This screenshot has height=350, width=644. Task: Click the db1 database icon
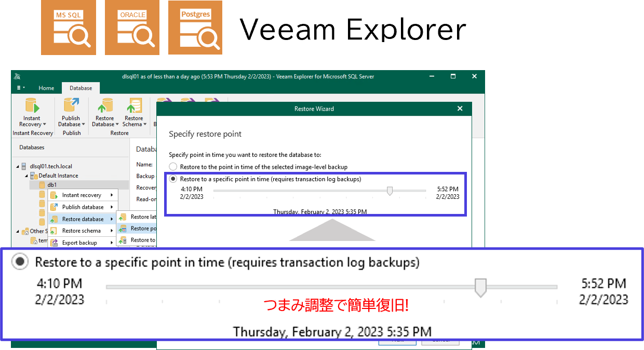pyautogui.click(x=42, y=185)
